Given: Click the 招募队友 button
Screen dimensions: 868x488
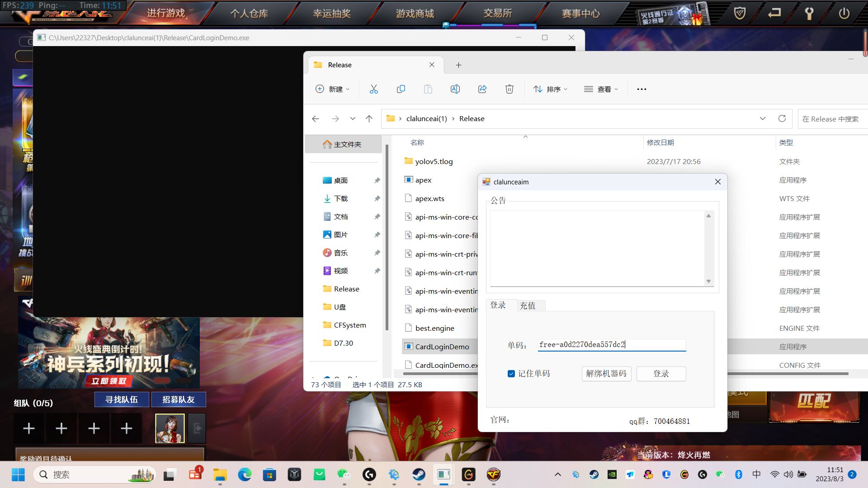Looking at the screenshot, I should click(179, 399).
